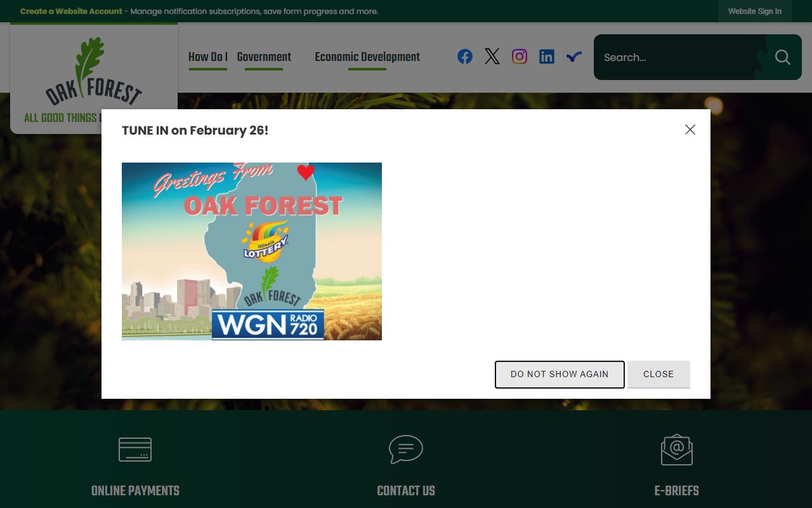The image size is (812, 508).
Task: Click Create a Website Account link
Action: [71, 11]
